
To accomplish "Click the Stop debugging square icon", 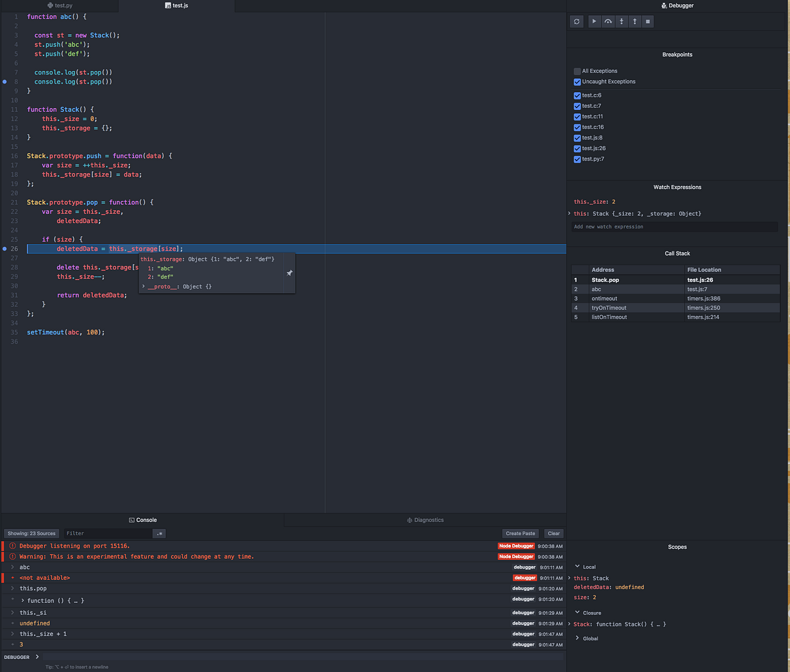I will coord(648,21).
